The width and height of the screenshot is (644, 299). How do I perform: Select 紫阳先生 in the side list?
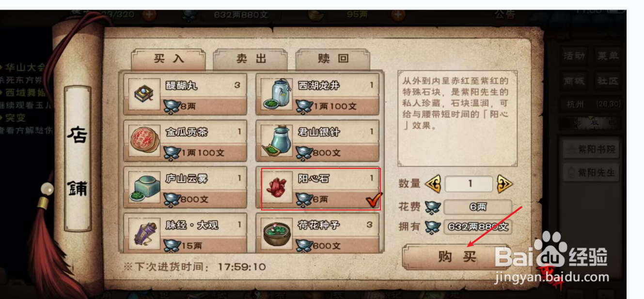(x=591, y=172)
